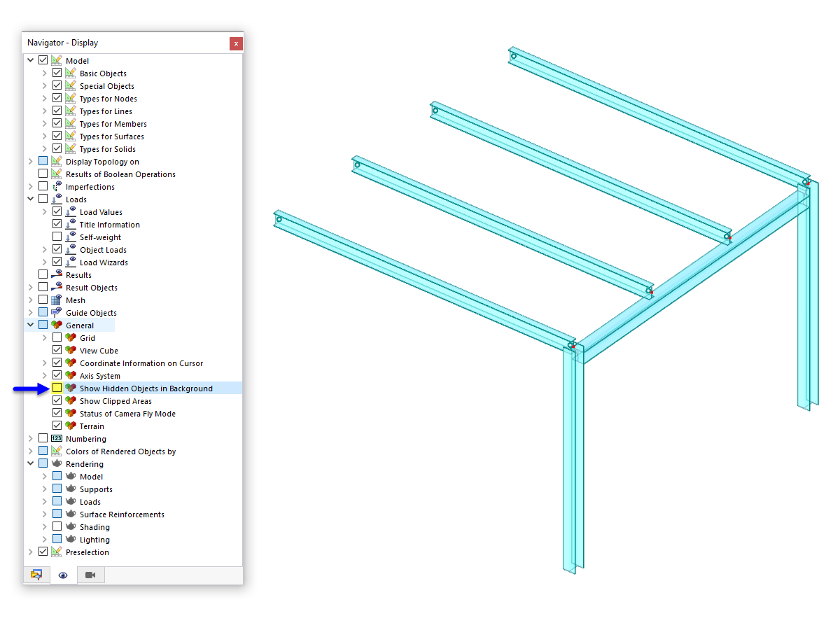
Task: Select the Preselection tree entry
Action: pos(87,552)
